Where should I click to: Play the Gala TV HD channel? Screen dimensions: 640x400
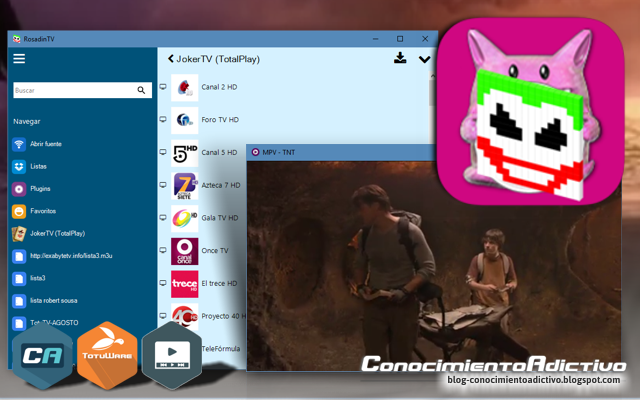click(x=220, y=218)
